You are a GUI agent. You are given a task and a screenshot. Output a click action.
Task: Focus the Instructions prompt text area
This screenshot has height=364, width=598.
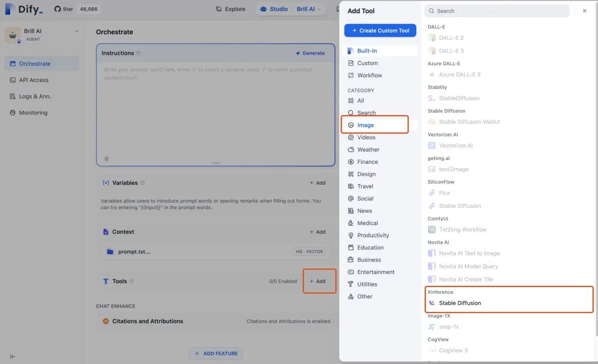coord(215,111)
